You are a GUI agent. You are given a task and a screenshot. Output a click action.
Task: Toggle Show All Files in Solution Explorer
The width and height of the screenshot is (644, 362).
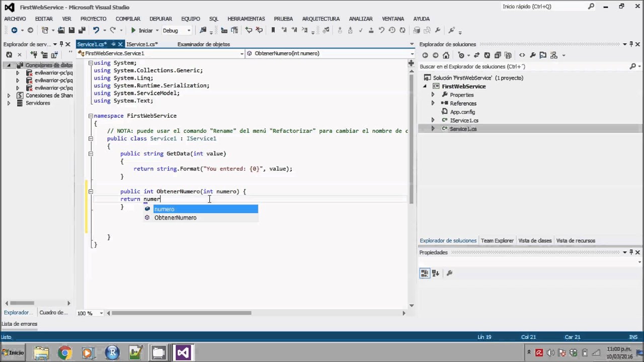509,55
